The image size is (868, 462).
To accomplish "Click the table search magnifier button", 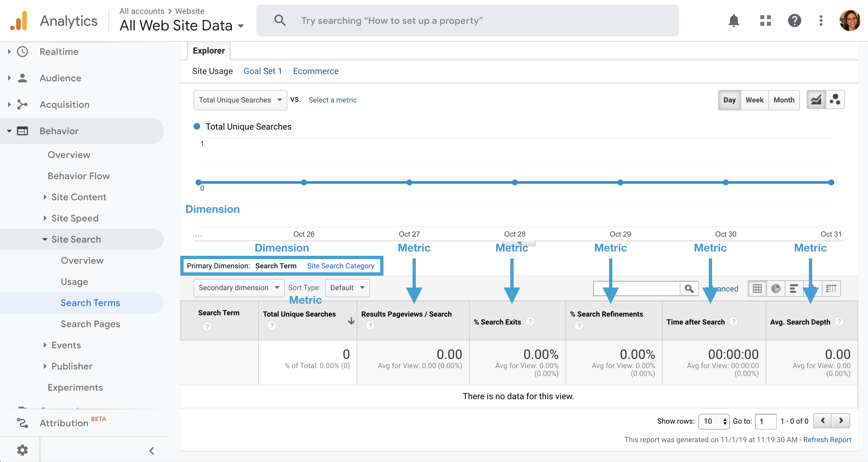I will point(689,289).
